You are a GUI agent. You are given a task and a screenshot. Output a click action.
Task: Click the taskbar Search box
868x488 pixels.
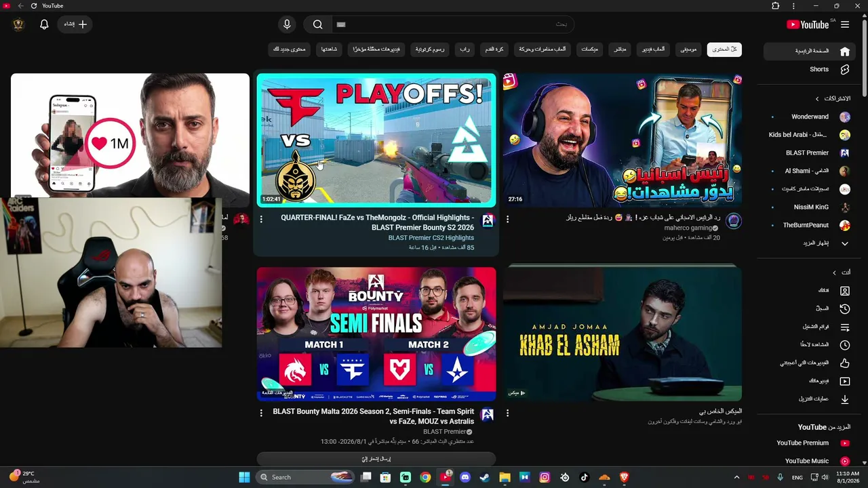(x=304, y=477)
